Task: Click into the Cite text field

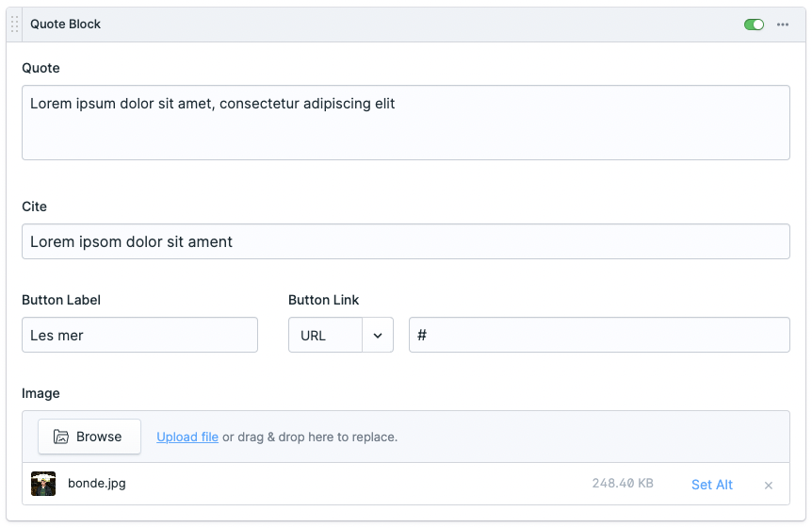Action: click(x=405, y=241)
